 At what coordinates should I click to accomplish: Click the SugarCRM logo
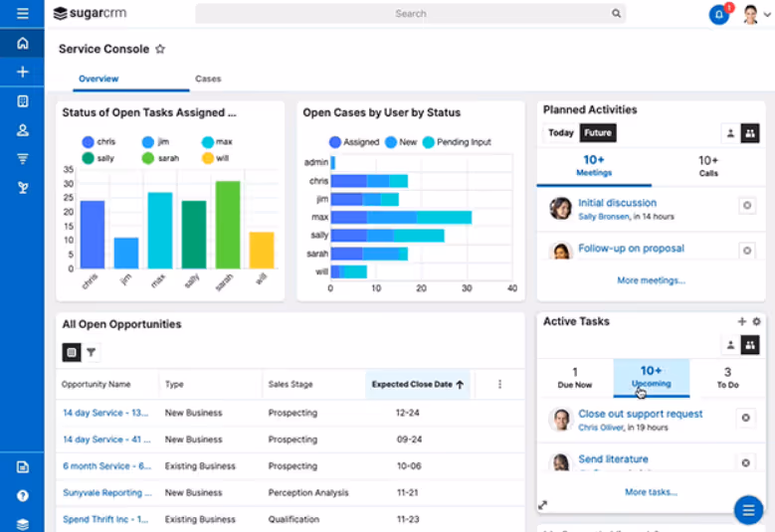click(90, 13)
